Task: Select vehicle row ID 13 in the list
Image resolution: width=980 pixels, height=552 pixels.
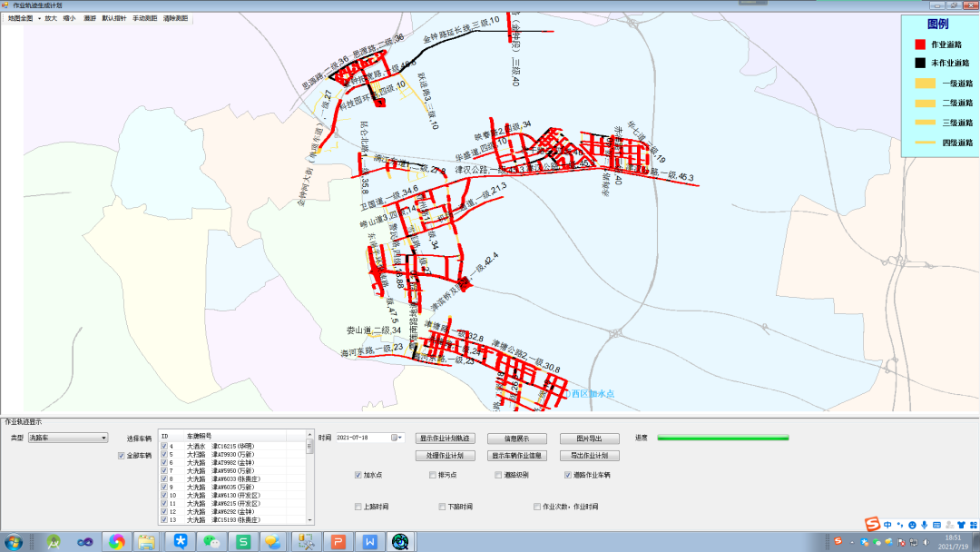Action: pos(232,520)
